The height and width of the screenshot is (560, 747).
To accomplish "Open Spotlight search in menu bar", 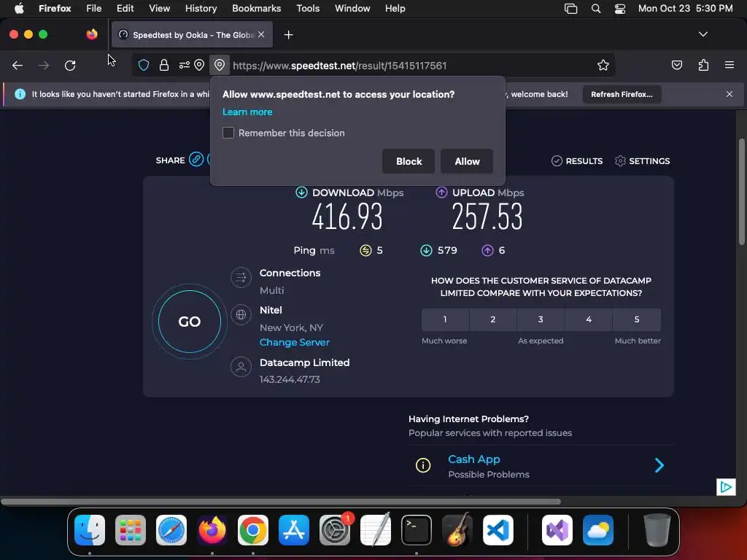I will (x=595, y=9).
